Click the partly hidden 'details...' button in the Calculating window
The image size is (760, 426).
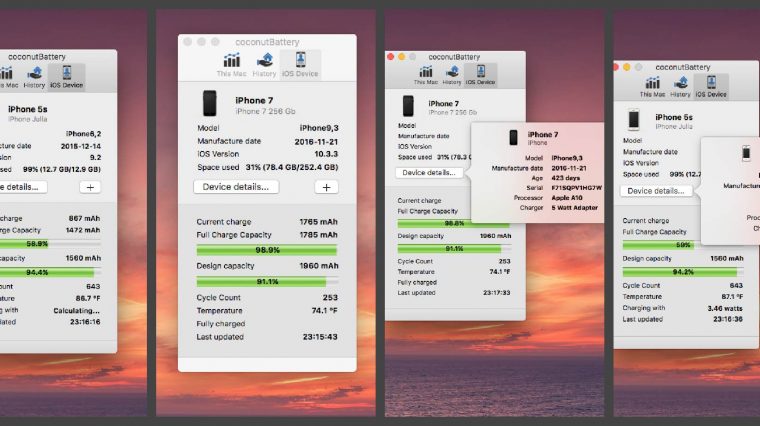click(23, 187)
